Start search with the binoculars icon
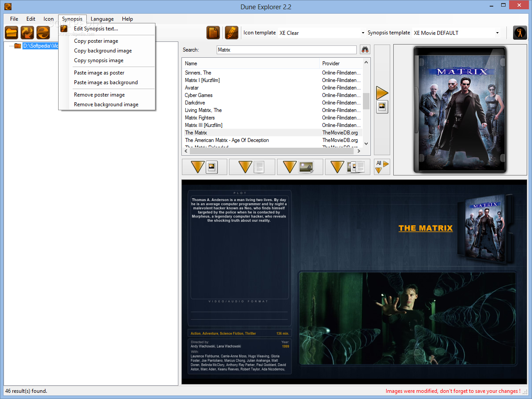Image resolution: width=532 pixels, height=399 pixels. point(365,50)
